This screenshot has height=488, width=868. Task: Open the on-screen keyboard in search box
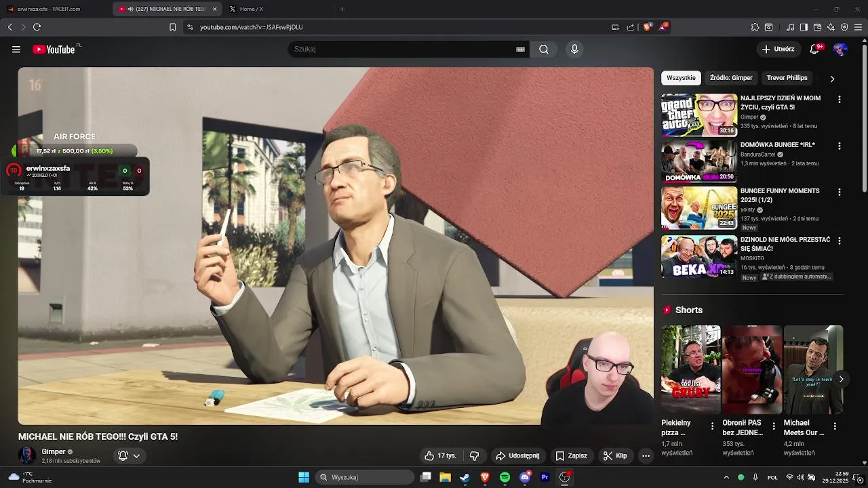521,49
